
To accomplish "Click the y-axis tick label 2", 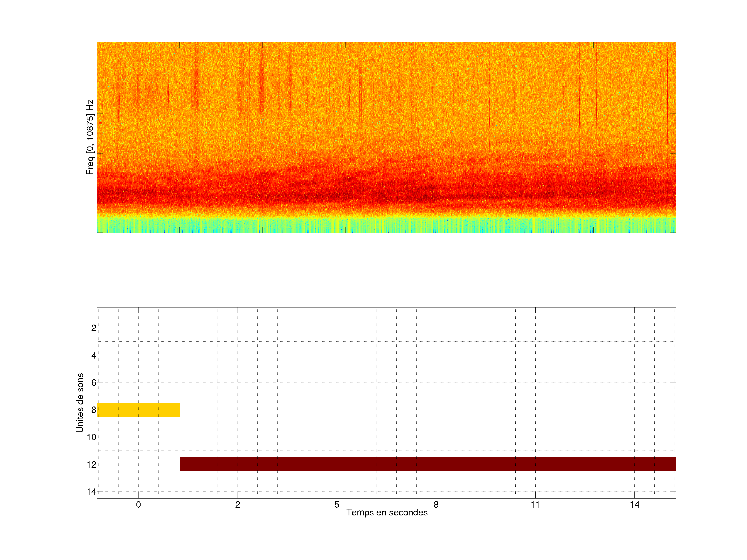I will click(94, 328).
